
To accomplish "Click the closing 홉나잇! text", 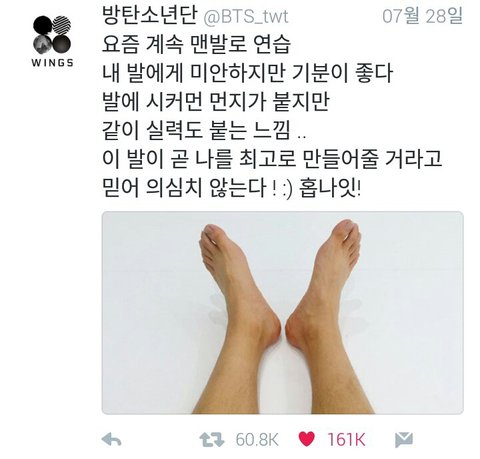I will 330,188.
